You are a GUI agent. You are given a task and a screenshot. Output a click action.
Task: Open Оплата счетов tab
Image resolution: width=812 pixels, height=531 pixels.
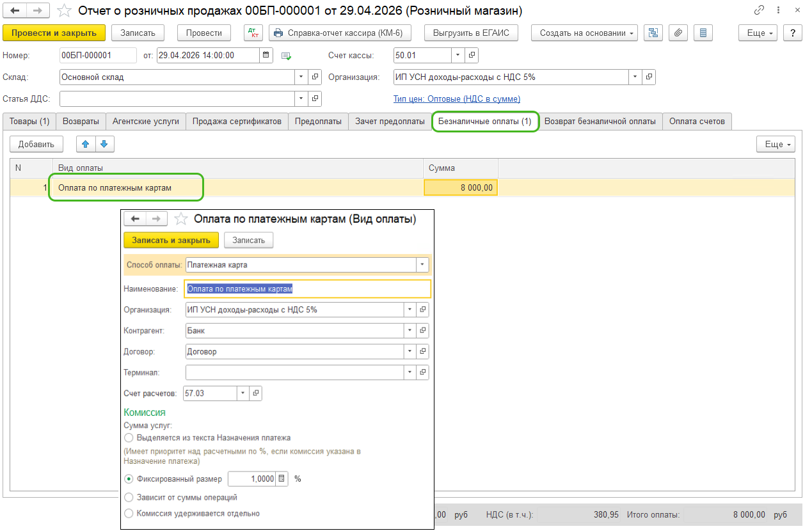(697, 122)
